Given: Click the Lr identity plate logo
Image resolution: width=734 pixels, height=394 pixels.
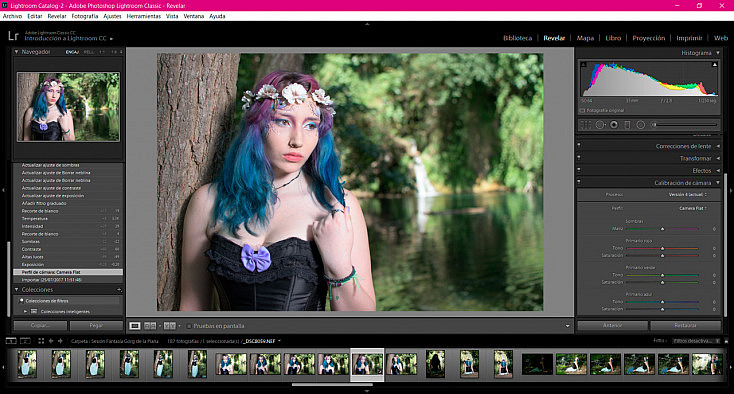Looking at the screenshot, I should 13,36.
